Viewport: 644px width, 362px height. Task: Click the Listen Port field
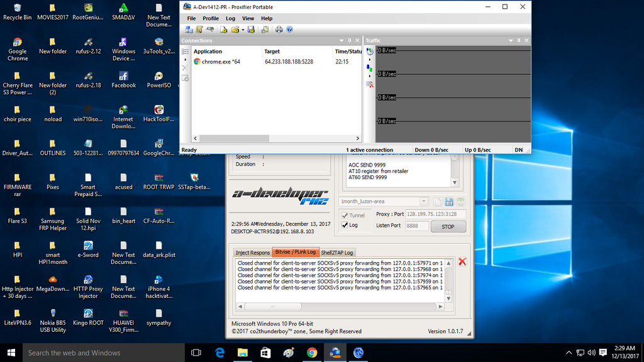(417, 226)
